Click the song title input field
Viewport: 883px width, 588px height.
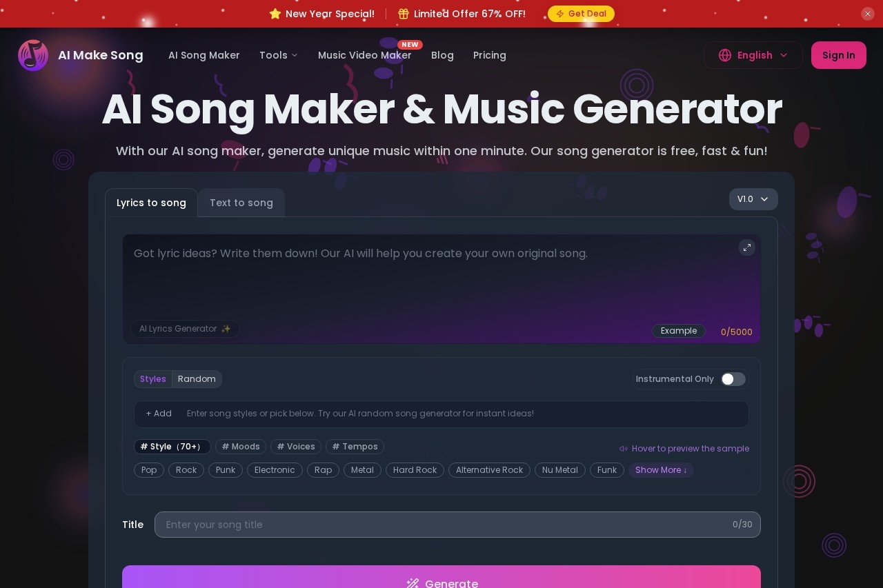441,525
